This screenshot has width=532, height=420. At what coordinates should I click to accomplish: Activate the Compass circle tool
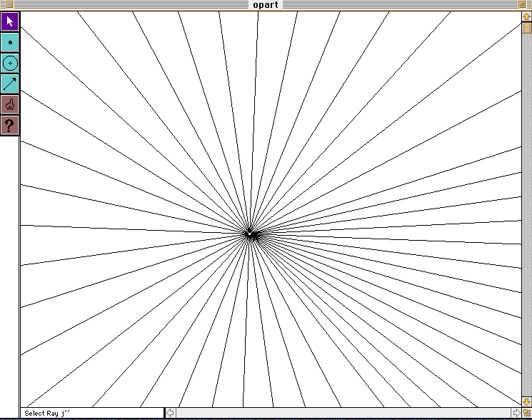coord(10,63)
